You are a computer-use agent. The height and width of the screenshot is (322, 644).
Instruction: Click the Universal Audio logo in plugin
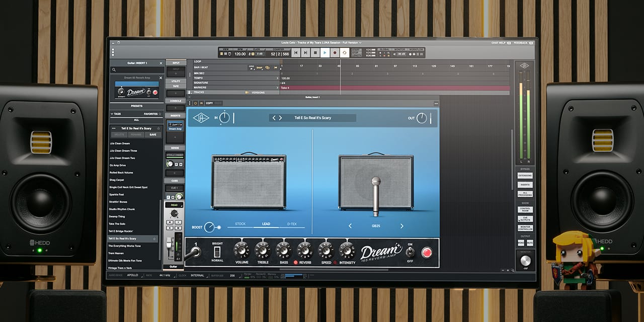coord(201,118)
